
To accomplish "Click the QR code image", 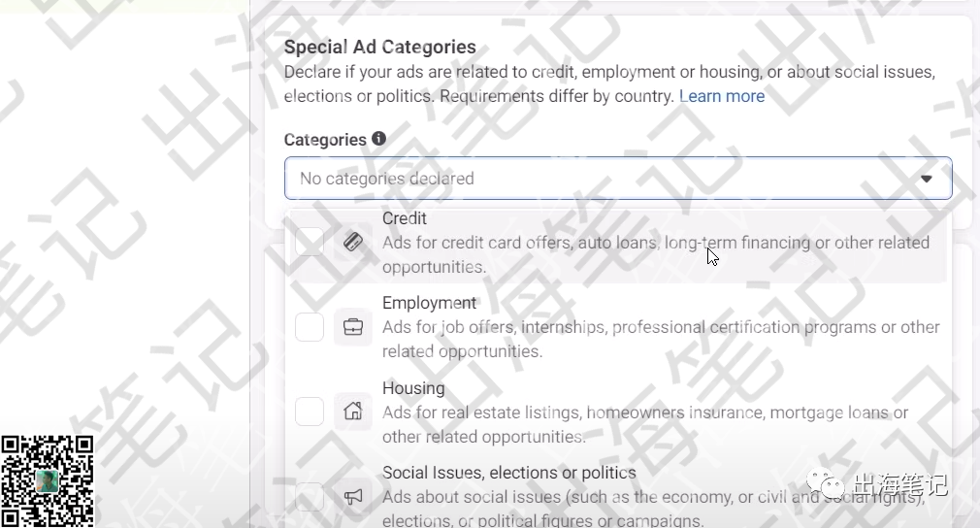I will (x=47, y=481).
